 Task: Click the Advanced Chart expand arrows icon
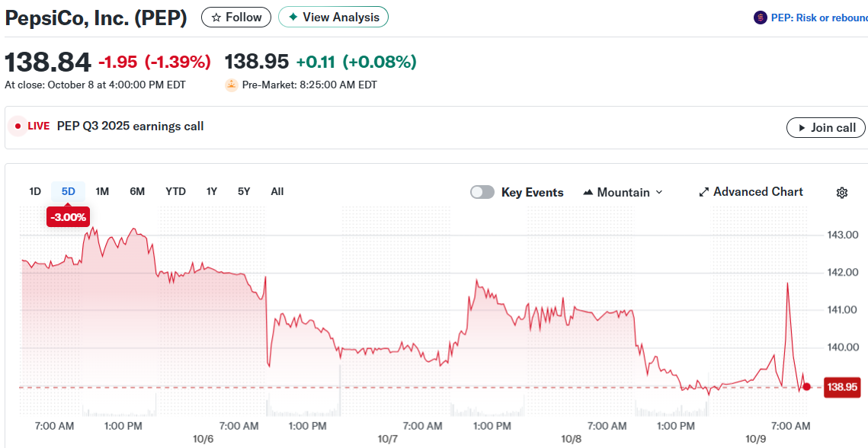(x=703, y=193)
